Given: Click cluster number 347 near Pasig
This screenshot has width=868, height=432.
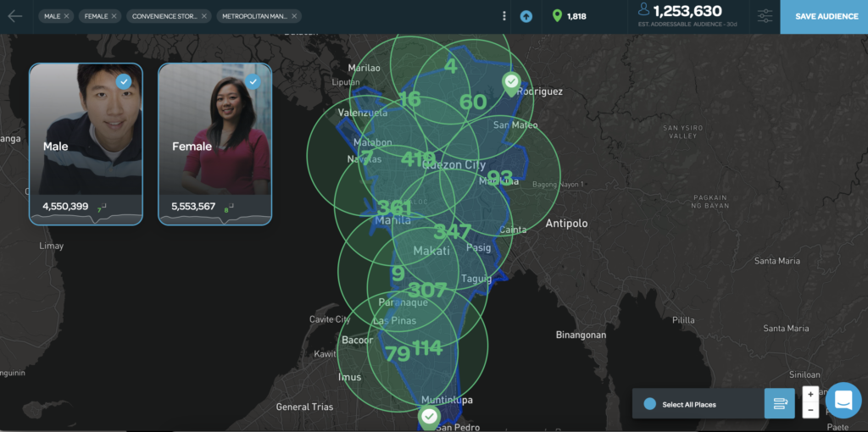Looking at the screenshot, I should coord(453,231).
